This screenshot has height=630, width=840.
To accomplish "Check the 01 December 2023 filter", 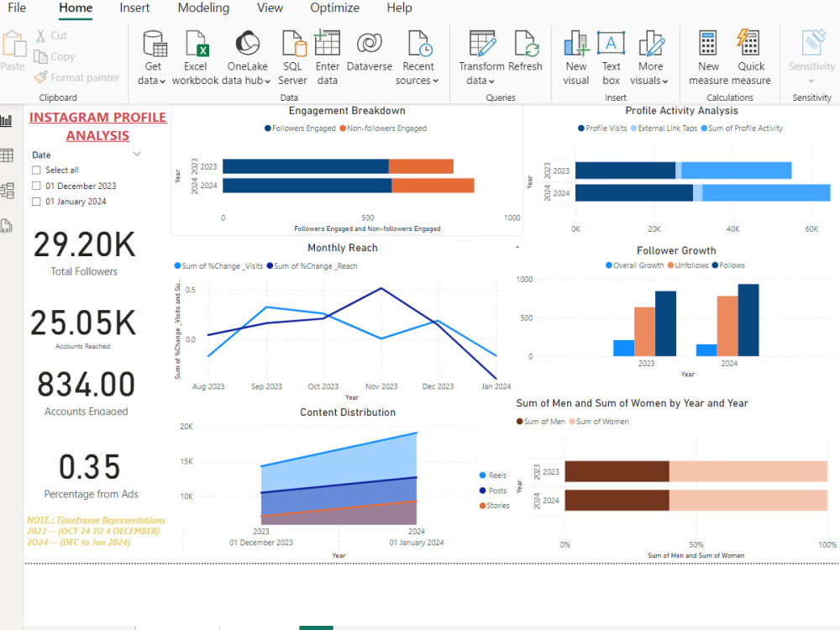I will (36, 186).
